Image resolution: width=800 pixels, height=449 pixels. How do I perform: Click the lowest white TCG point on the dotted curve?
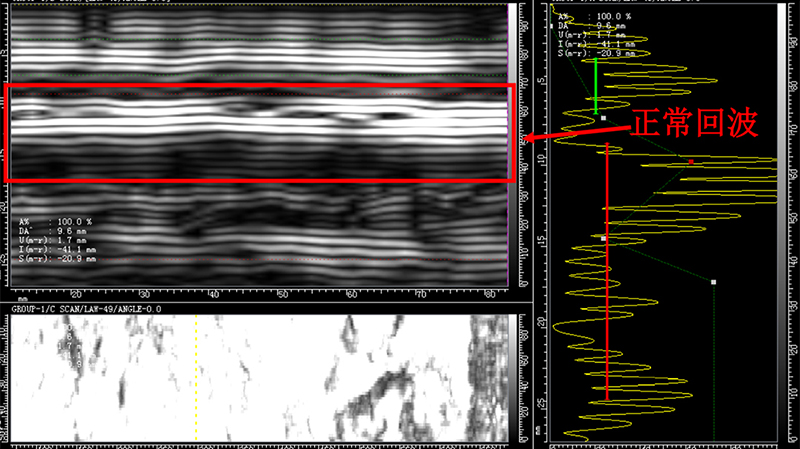pyautogui.click(x=713, y=282)
